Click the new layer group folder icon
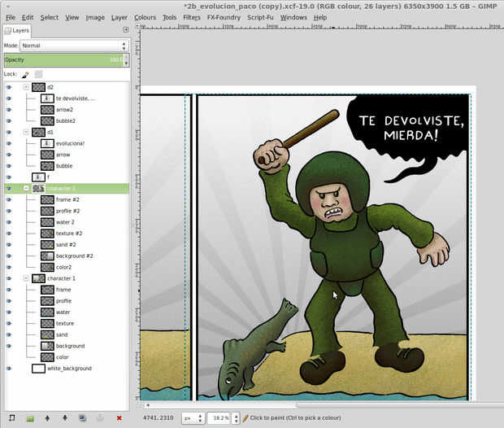Image resolution: width=504 pixels, height=428 pixels. point(29,418)
